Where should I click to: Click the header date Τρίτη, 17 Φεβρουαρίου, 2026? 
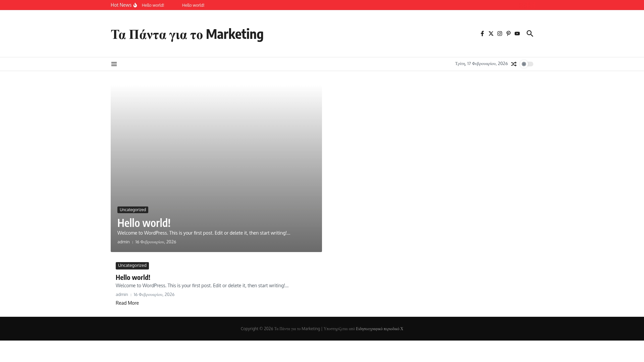click(481, 64)
